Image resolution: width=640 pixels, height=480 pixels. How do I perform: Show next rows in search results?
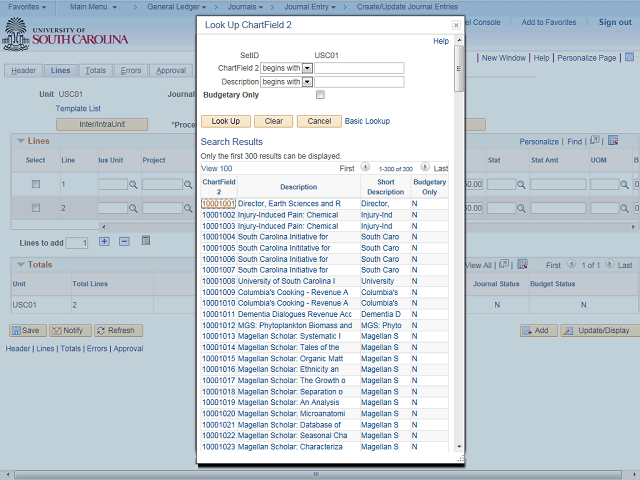point(425,168)
